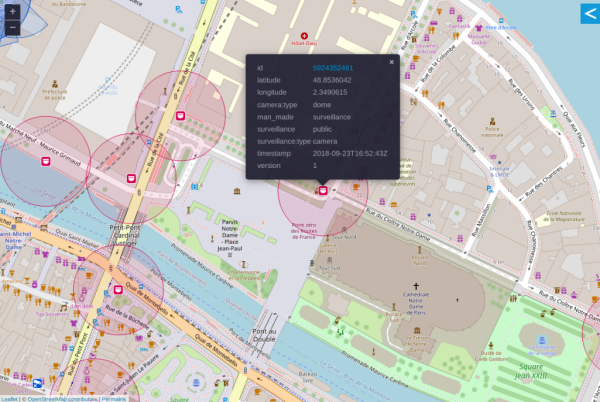Click the Buste de Carlo Goldoni icon
The width and height of the screenshot is (600, 402).
coord(491,346)
